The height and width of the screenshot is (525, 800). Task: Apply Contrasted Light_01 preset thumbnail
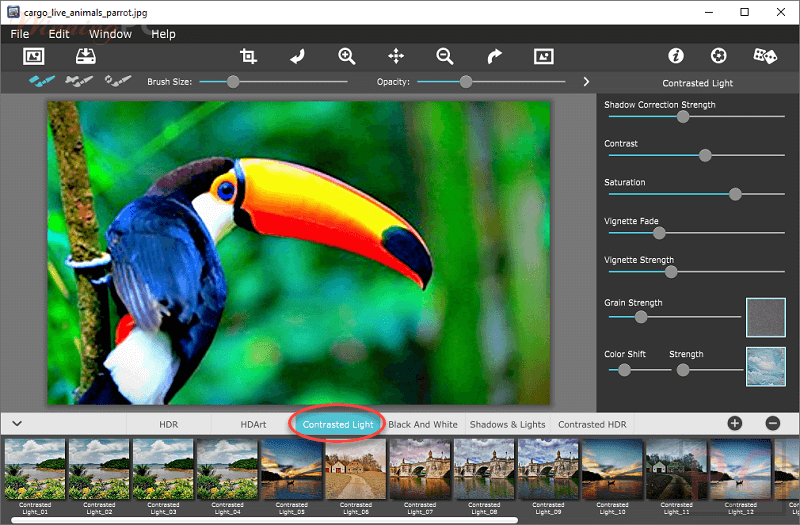(x=35, y=469)
